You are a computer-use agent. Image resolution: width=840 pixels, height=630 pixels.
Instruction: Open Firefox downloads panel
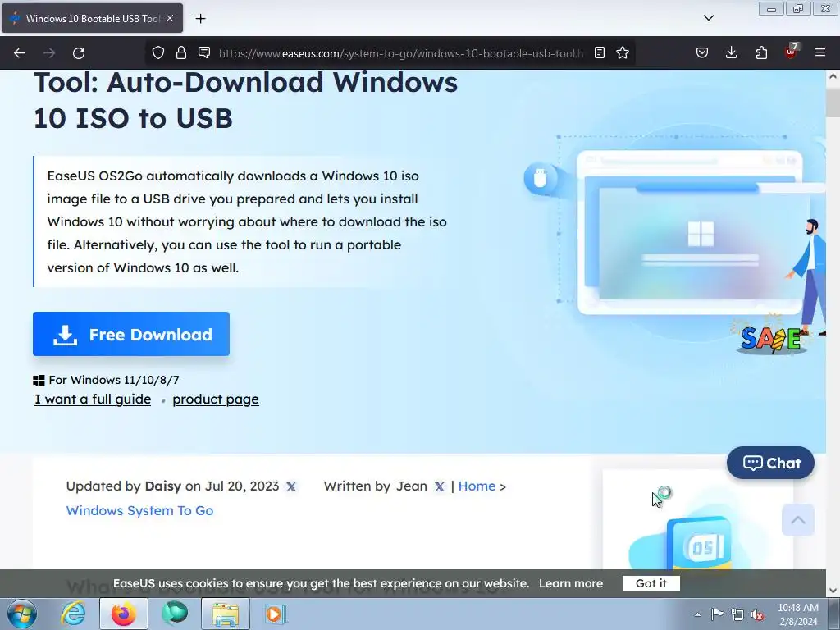731,52
